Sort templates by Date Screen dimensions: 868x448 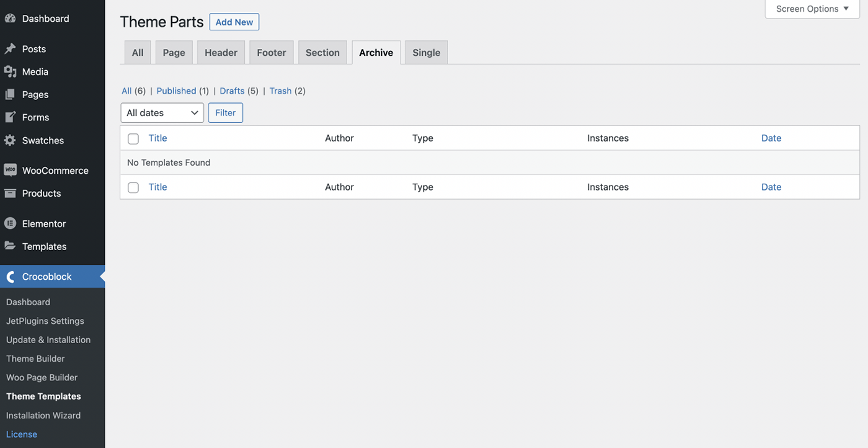pyautogui.click(x=771, y=138)
